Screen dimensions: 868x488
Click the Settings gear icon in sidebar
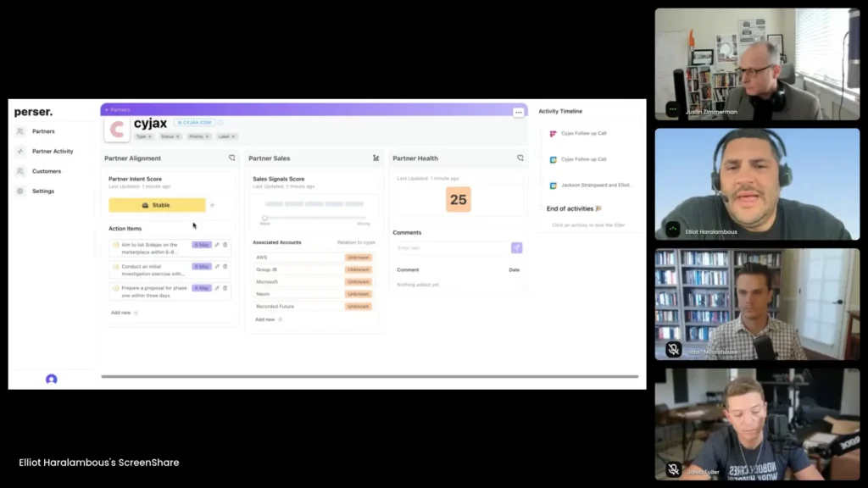coord(20,191)
